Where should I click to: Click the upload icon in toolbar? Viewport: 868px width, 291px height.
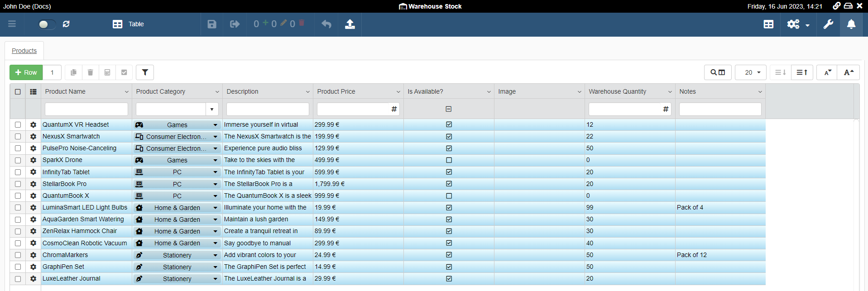click(350, 24)
